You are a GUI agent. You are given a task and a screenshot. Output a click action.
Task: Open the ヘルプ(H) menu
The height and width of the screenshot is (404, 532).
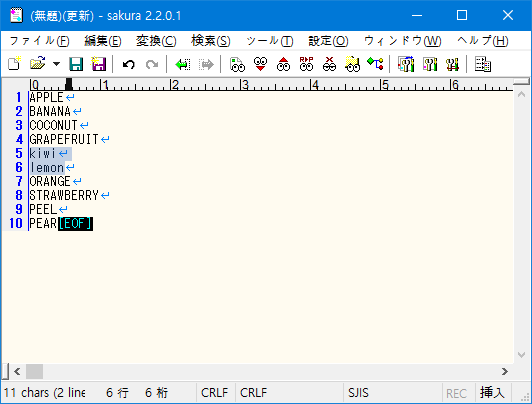482,41
